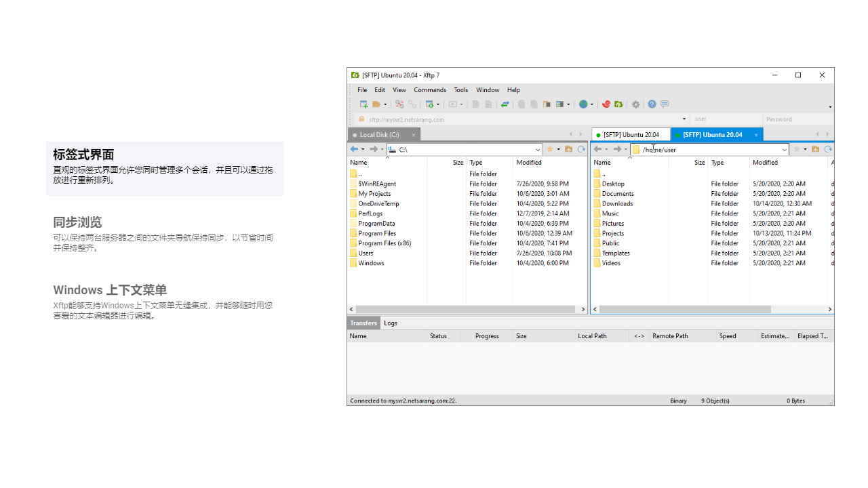868x488 pixels.
Task: Open the web browser globe icon
Action: [x=583, y=104]
